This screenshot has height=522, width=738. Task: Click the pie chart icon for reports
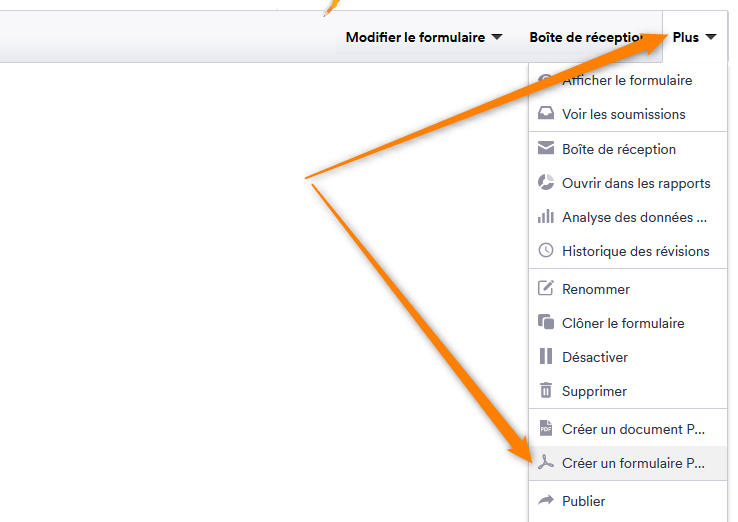545,182
